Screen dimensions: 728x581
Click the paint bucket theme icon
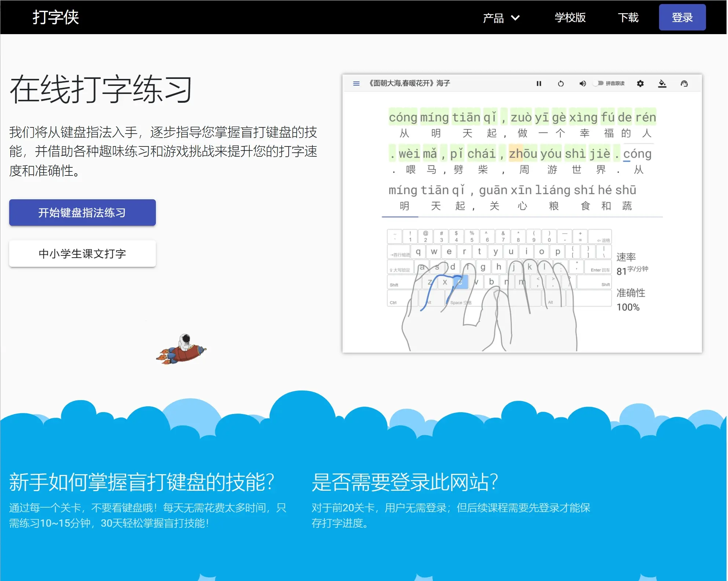click(x=662, y=84)
